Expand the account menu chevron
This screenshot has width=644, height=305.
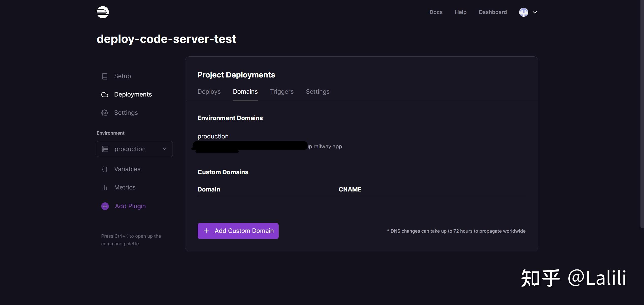point(535,12)
